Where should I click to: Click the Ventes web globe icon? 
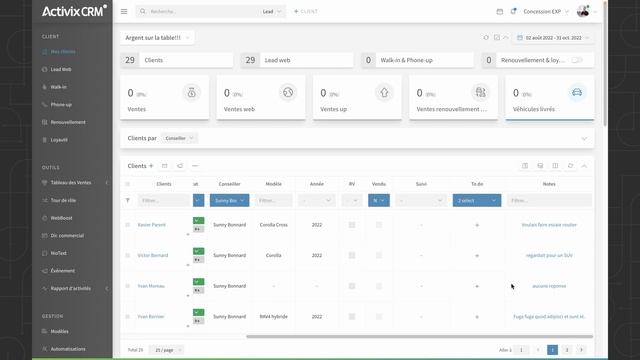[288, 93]
